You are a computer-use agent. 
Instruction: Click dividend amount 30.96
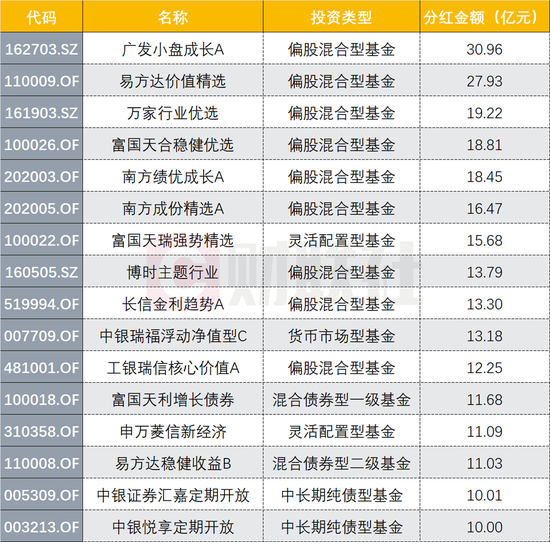[484, 49]
